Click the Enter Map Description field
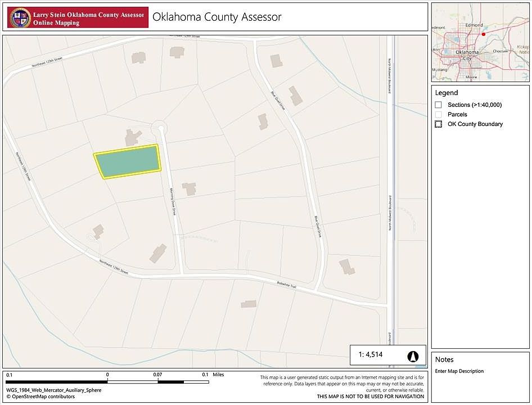The image size is (532, 405). tap(459, 371)
